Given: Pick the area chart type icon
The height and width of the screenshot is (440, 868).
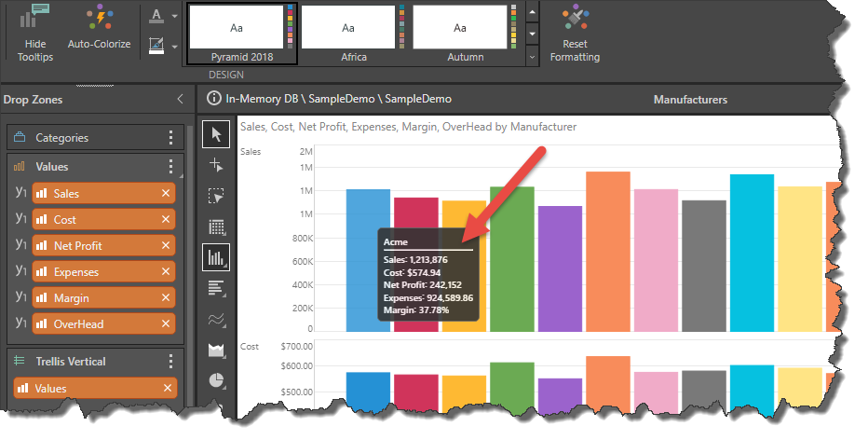Looking at the screenshot, I should pyautogui.click(x=216, y=350).
